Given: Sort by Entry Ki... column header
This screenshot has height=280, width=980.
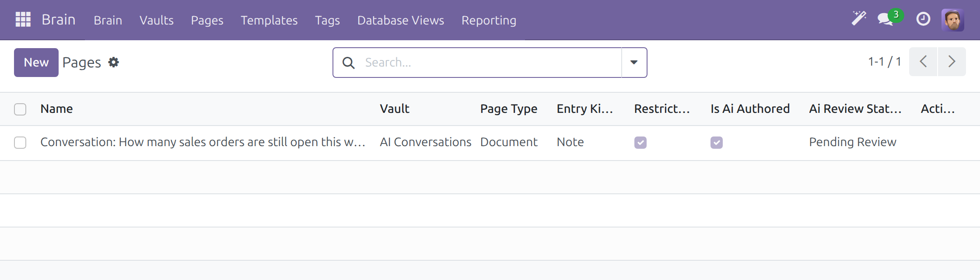Looking at the screenshot, I should pos(584,109).
